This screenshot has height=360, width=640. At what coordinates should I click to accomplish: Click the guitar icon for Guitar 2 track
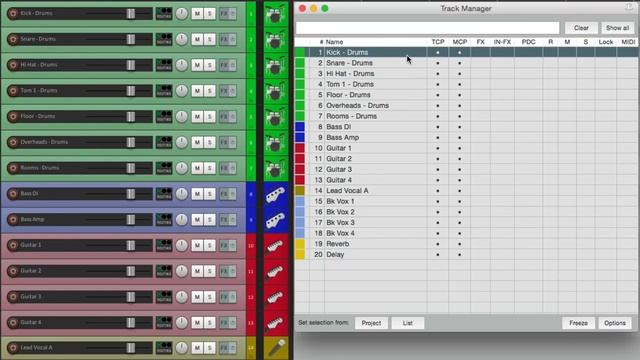pyautogui.click(x=275, y=271)
